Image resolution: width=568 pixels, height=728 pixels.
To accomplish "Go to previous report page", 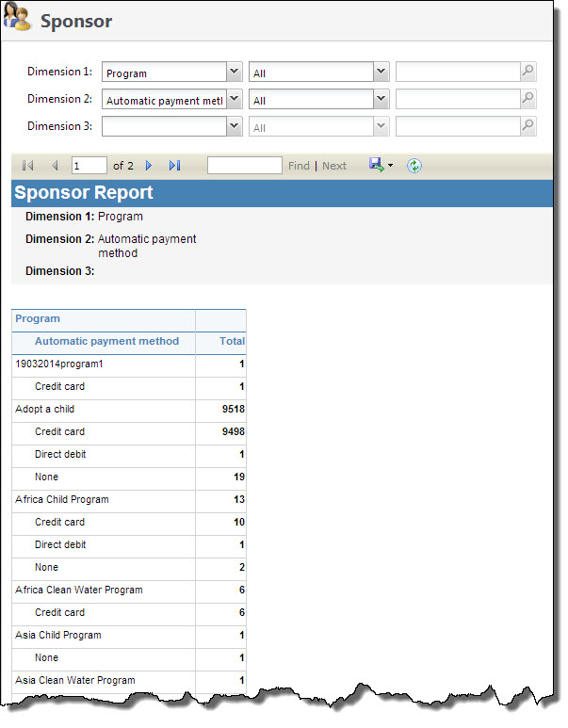I will 55,166.
